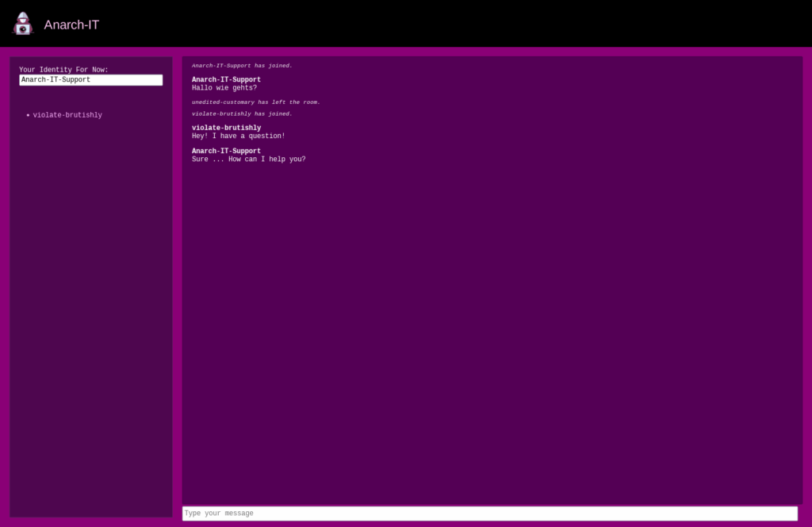Click the empty area of the chat log panel
The image size is (812, 527).
[492, 333]
